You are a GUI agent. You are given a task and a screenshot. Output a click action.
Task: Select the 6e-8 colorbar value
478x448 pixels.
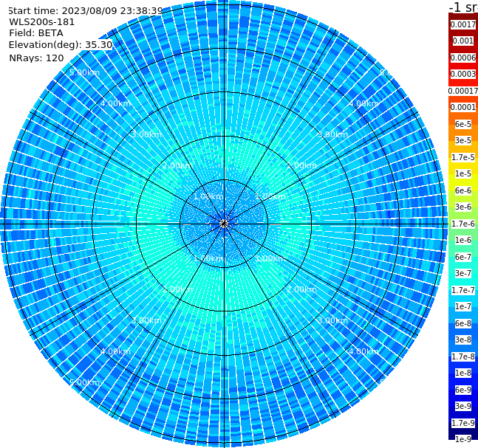tap(463, 323)
